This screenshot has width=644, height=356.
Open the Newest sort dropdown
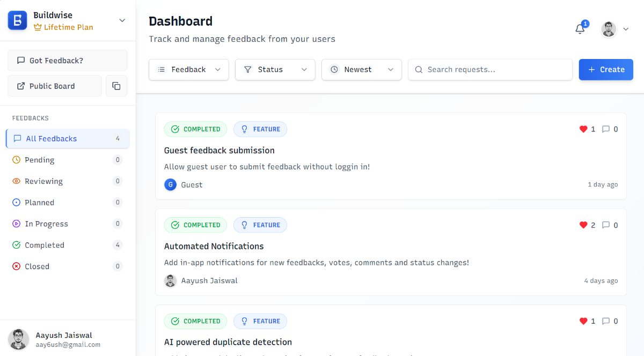[x=362, y=70]
